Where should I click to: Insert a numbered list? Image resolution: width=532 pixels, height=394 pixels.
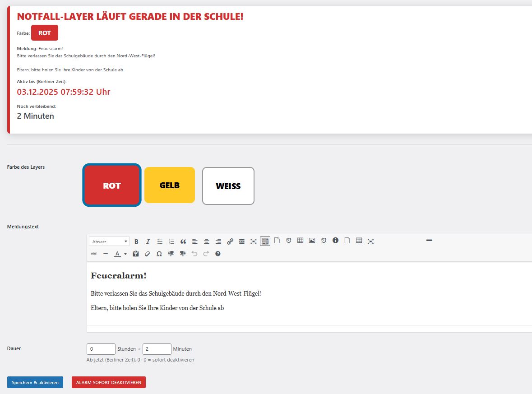pos(171,241)
